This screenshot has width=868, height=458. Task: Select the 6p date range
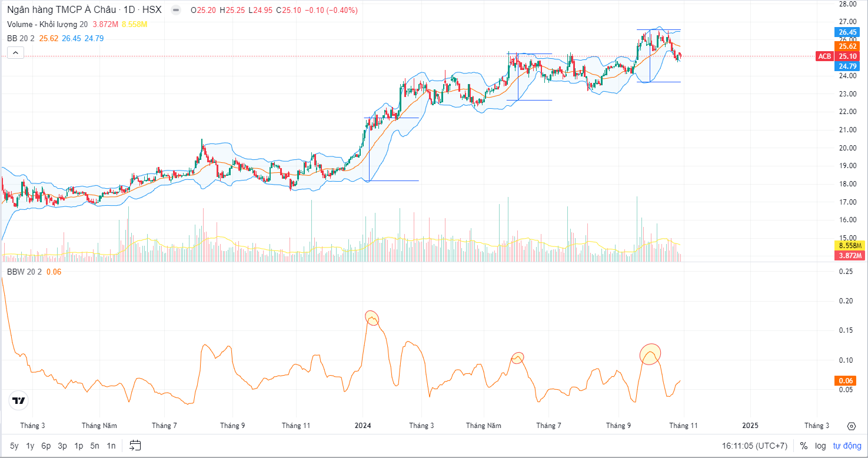pos(46,446)
